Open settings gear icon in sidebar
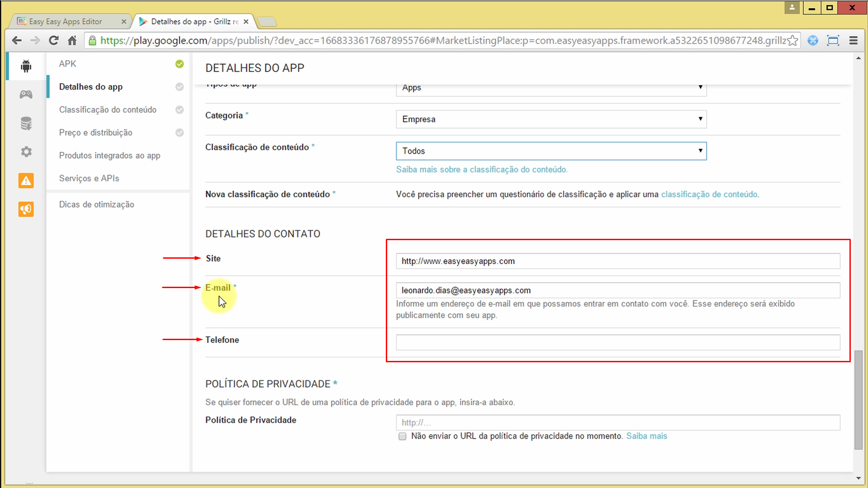 (x=26, y=152)
